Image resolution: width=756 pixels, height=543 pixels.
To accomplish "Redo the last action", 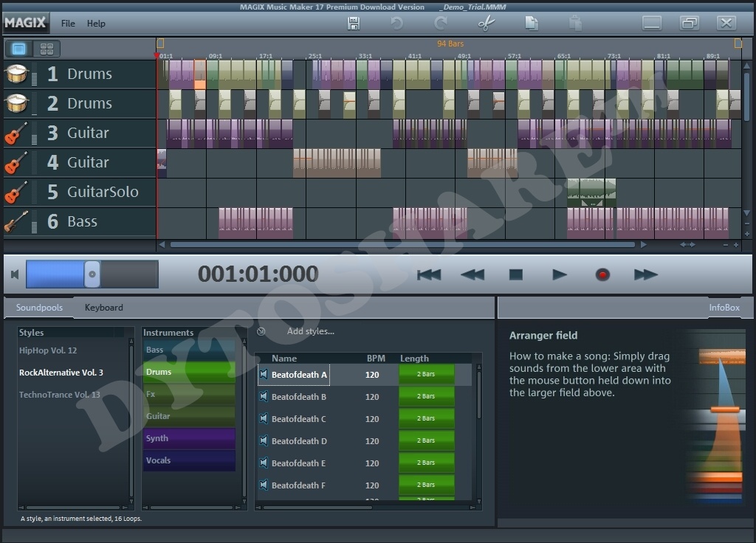I will 441,23.
